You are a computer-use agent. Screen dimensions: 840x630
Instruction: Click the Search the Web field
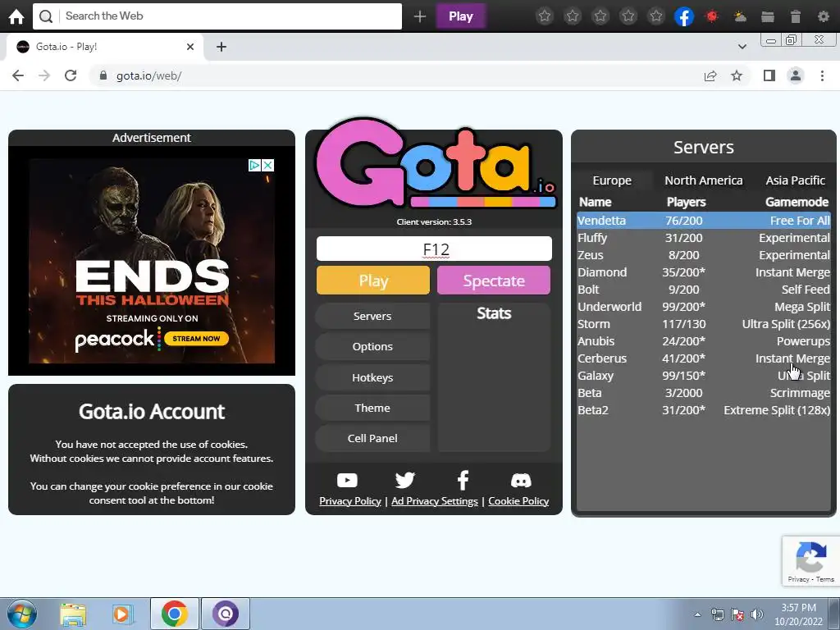(x=217, y=16)
